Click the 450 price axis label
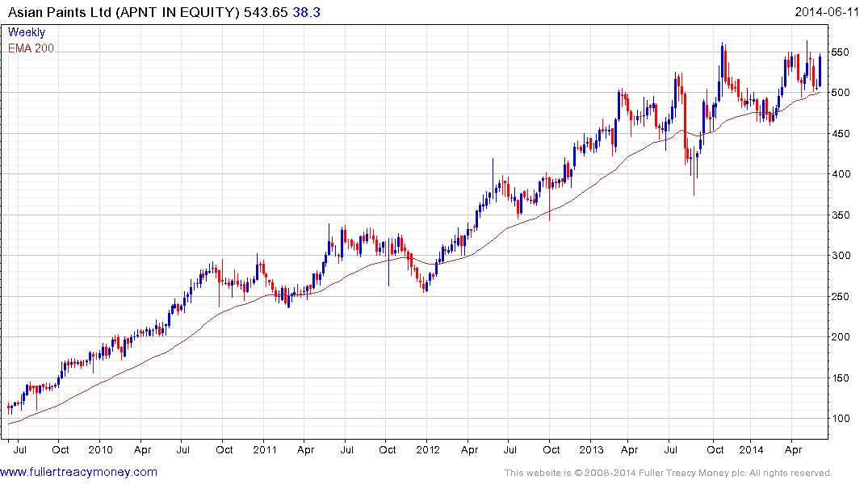868x484 pixels. tap(841, 133)
